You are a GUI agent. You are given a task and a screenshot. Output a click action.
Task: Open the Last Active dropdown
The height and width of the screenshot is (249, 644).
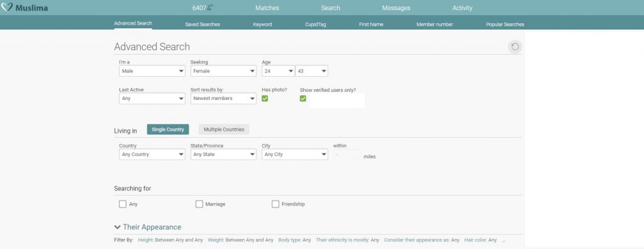[152, 99]
